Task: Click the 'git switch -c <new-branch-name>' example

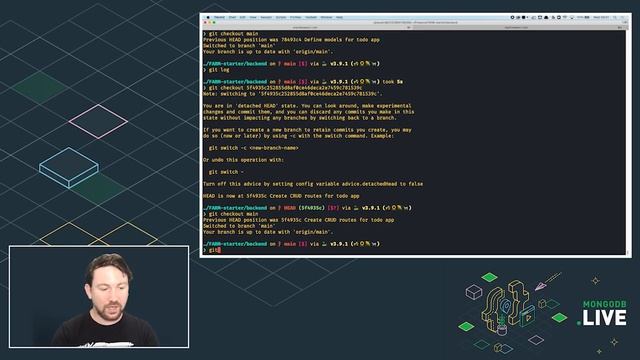Action: coord(253,148)
